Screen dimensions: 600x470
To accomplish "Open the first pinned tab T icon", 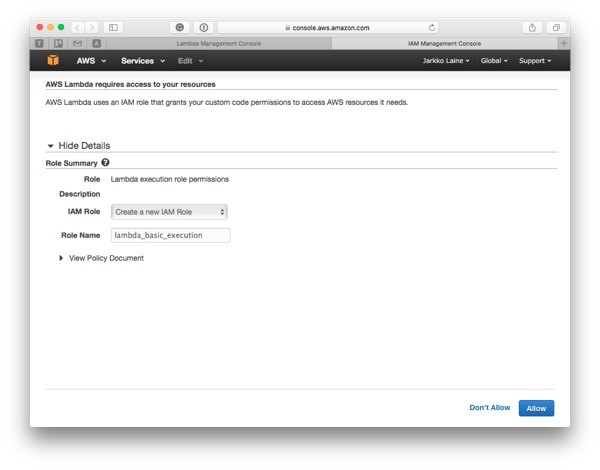I will point(39,43).
